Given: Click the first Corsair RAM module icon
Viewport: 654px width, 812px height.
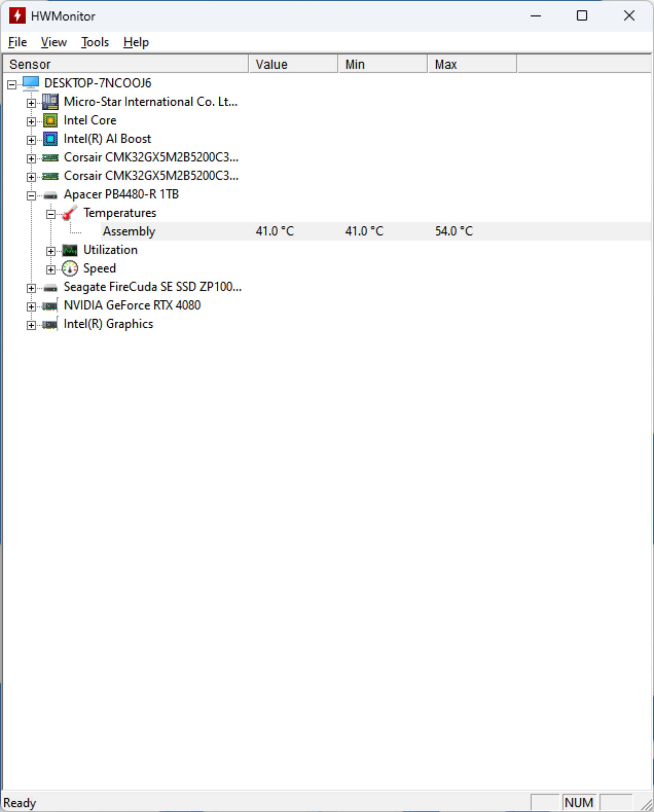Looking at the screenshot, I should pos(50,157).
